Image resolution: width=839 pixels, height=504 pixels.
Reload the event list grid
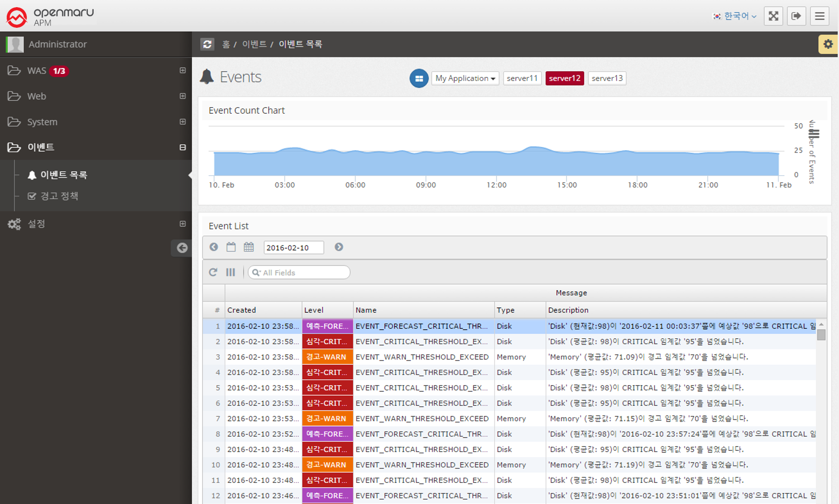click(213, 272)
